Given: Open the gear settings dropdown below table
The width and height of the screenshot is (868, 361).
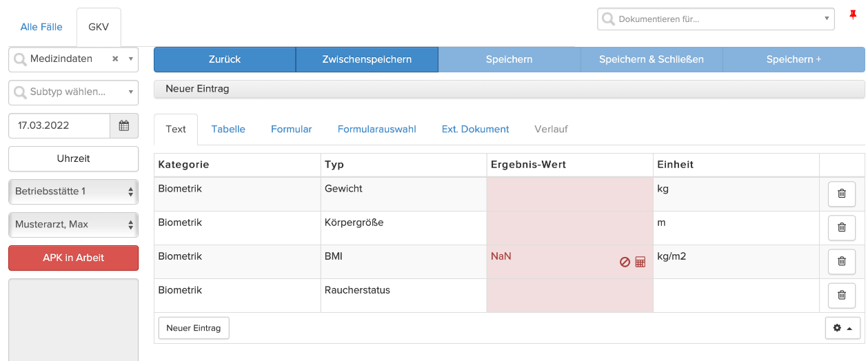Looking at the screenshot, I should 842,328.
